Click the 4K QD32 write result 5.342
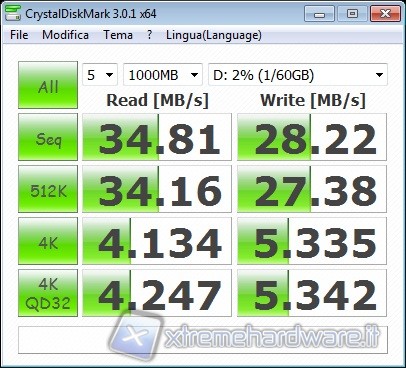 [312, 293]
